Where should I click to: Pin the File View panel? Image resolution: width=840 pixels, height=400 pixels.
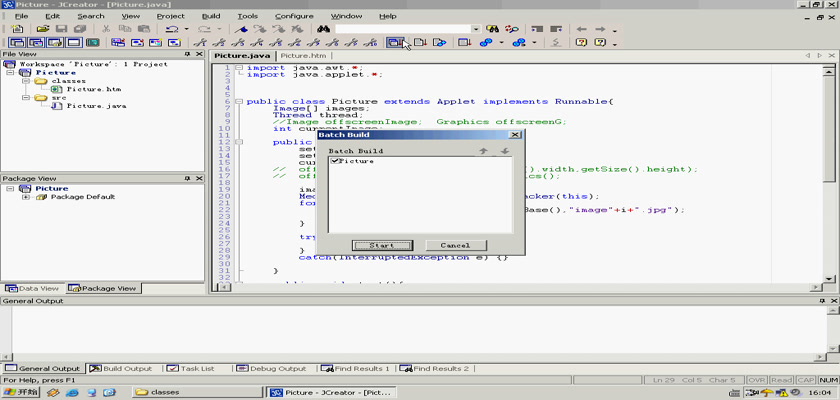click(x=188, y=54)
